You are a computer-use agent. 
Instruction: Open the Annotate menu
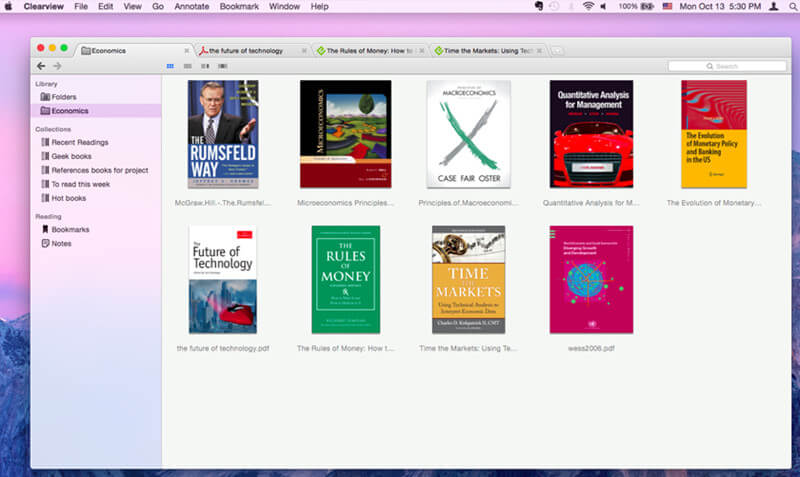click(192, 7)
